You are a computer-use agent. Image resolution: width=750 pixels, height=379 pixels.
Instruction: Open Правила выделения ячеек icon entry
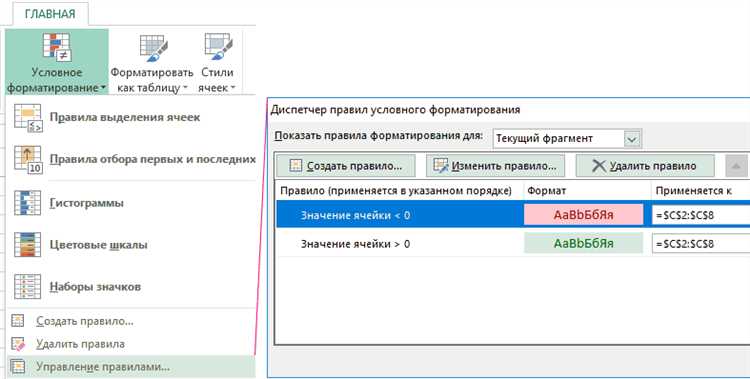tap(28, 118)
